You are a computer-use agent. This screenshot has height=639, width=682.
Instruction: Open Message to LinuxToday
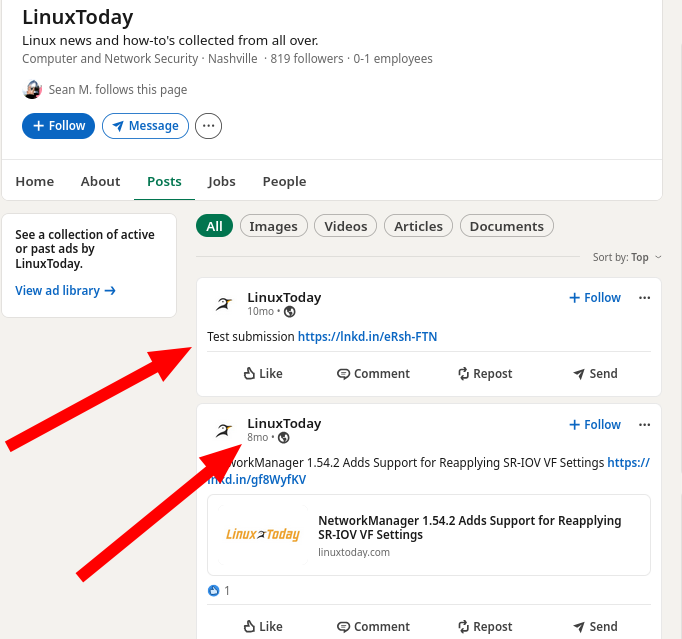coord(145,126)
